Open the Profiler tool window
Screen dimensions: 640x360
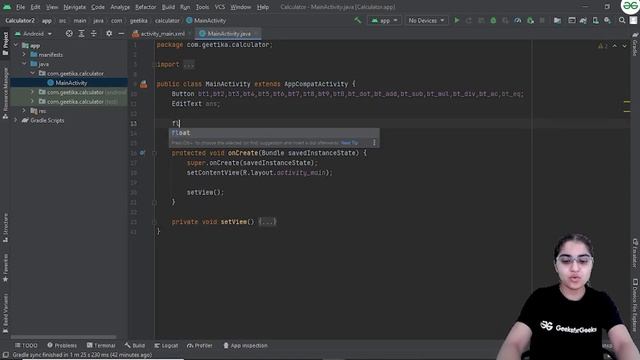[200, 345]
